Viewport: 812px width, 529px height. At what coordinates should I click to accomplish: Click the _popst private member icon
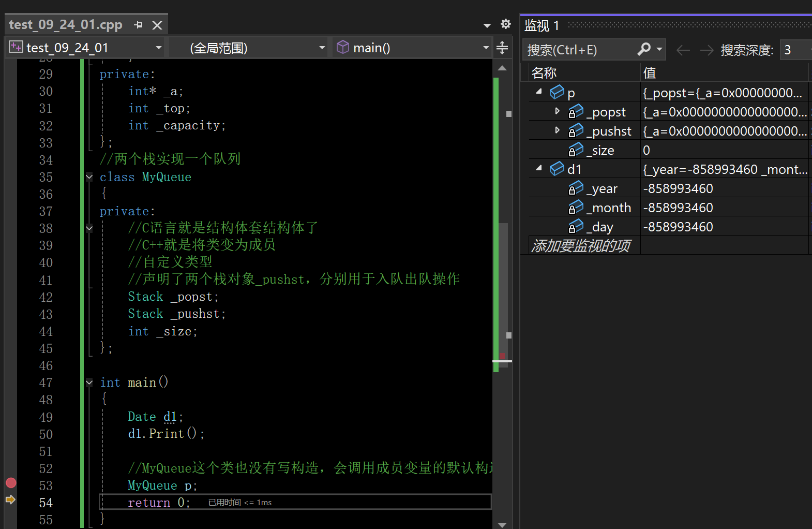pyautogui.click(x=576, y=111)
